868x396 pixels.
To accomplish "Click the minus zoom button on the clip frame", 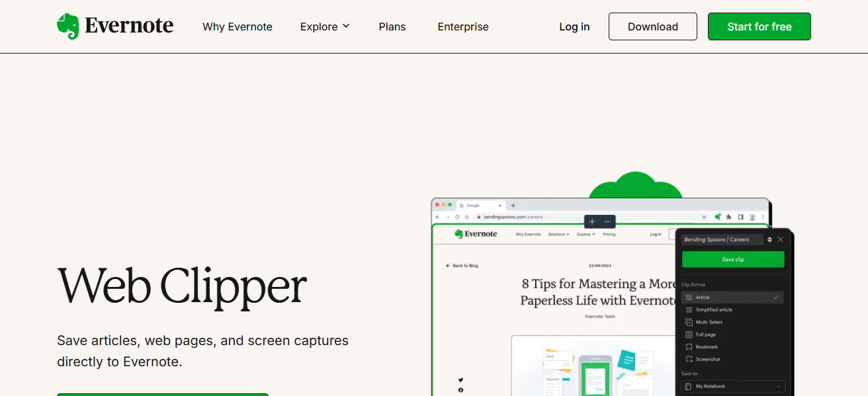I will tap(607, 222).
